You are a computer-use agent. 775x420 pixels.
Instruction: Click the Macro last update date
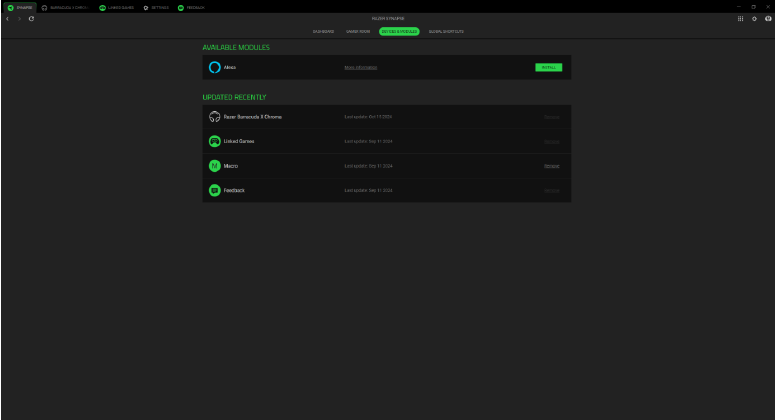pyautogui.click(x=368, y=166)
